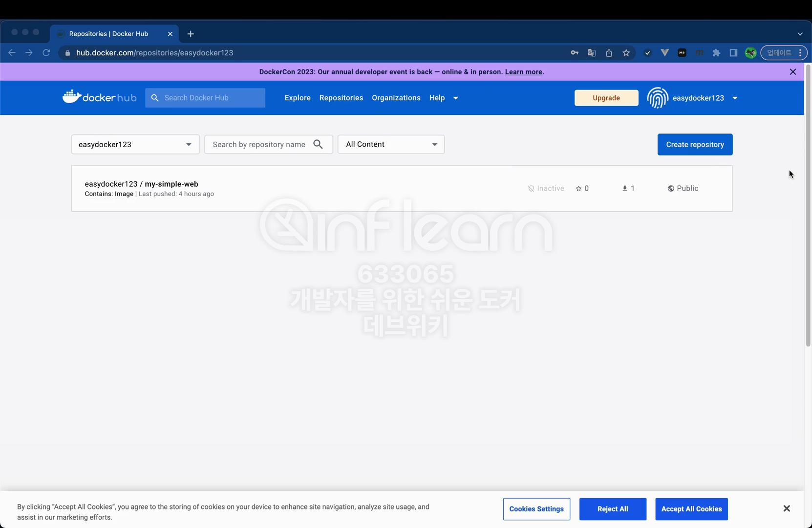Viewport: 812px width, 528px height.
Task: Click the browser address bar URL
Action: (154, 53)
